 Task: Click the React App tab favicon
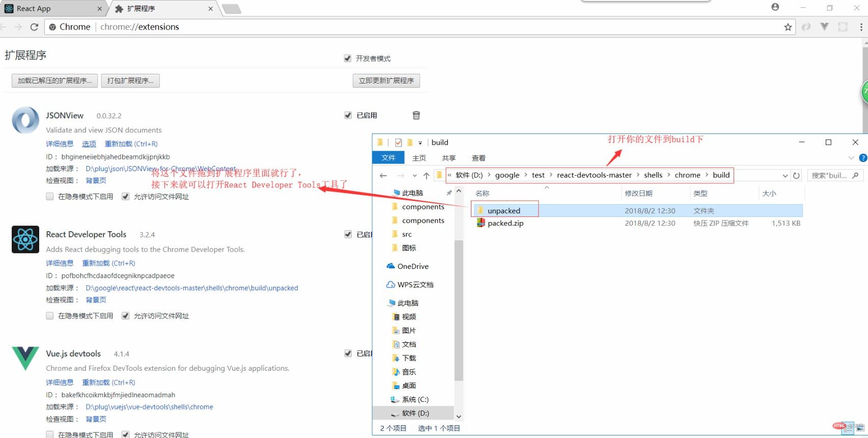[9, 9]
